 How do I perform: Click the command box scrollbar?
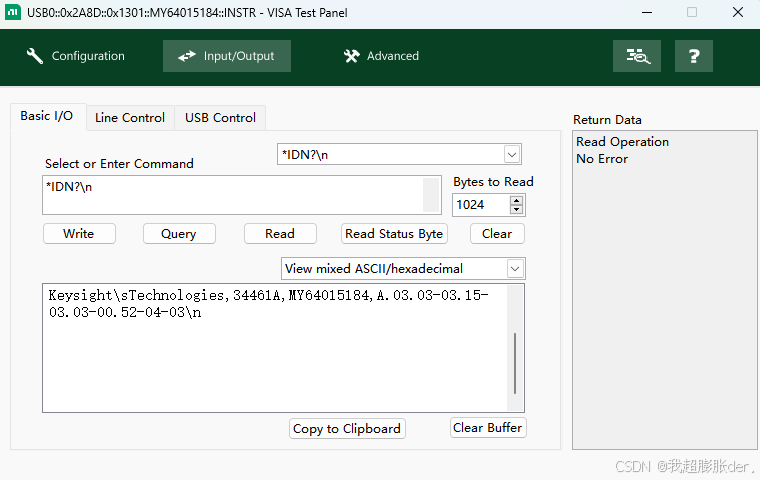[431, 195]
